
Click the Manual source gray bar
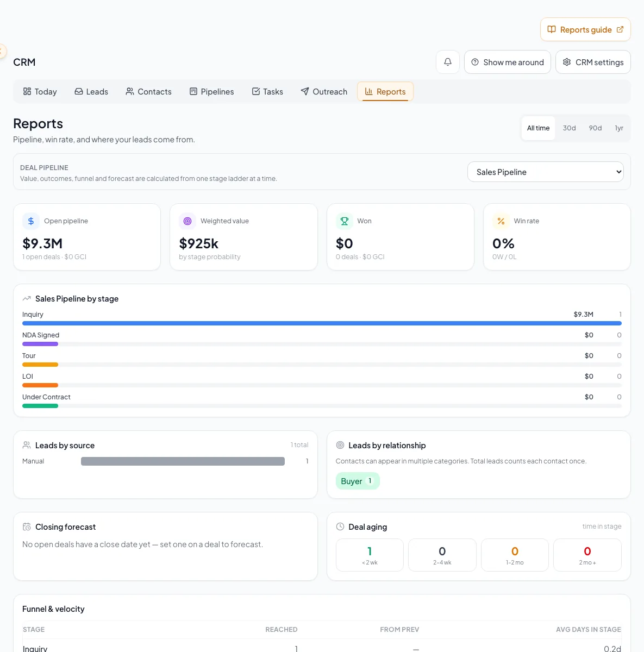point(183,461)
